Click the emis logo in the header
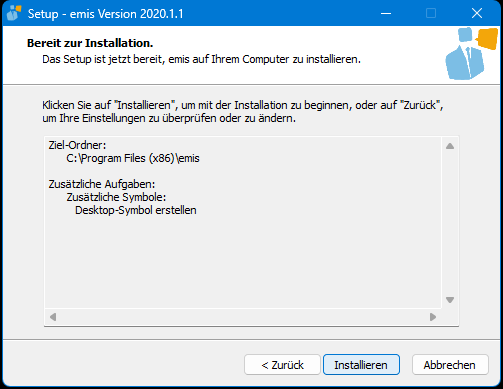 pos(471,54)
